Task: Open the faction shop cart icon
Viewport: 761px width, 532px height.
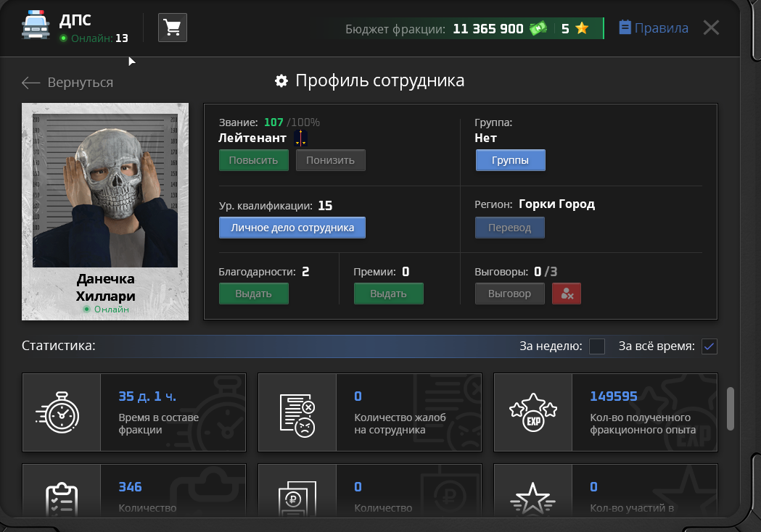Action: tap(172, 28)
